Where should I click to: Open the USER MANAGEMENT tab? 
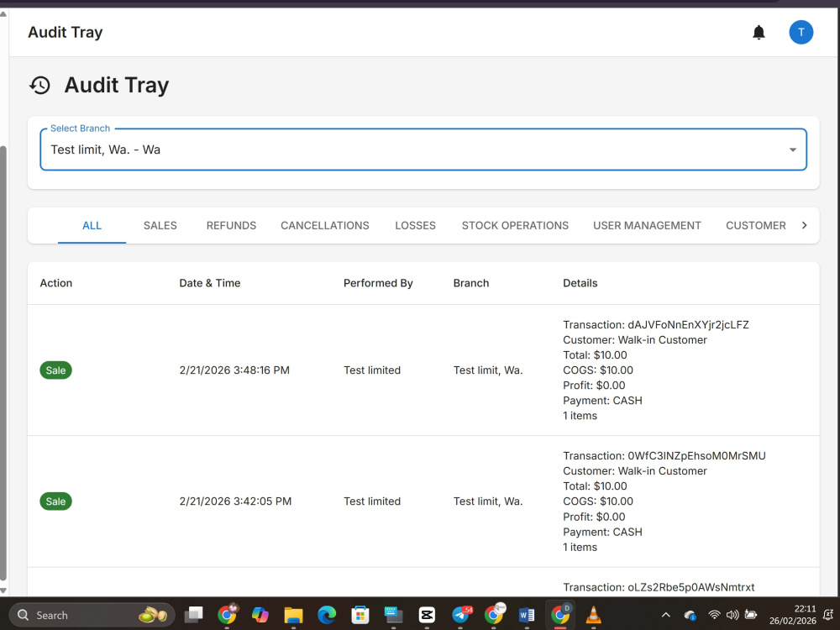(647, 225)
